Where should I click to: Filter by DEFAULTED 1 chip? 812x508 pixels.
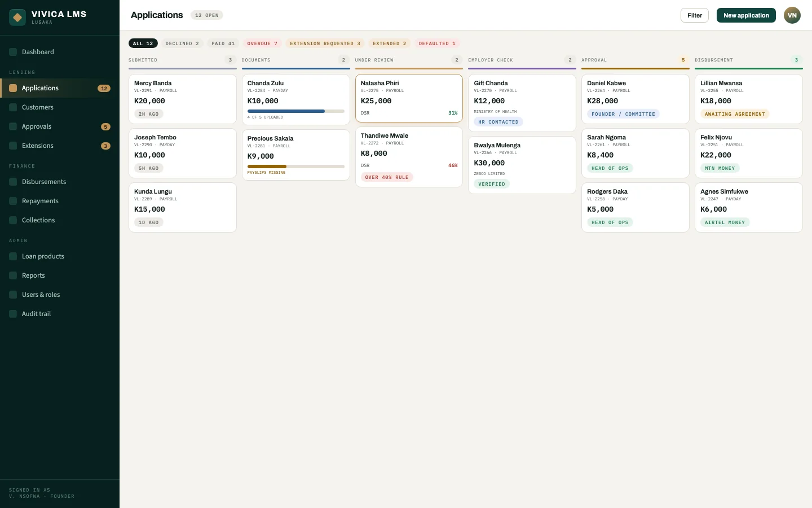click(437, 43)
